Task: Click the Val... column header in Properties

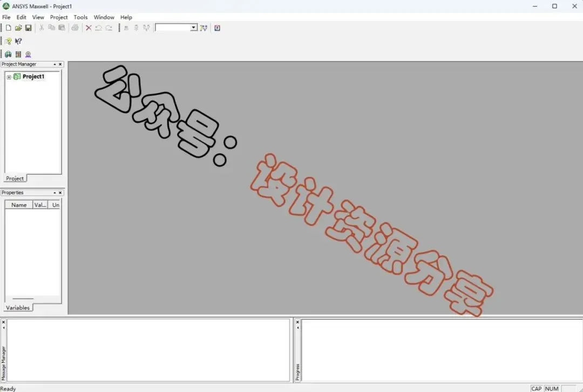Action: [x=40, y=205]
